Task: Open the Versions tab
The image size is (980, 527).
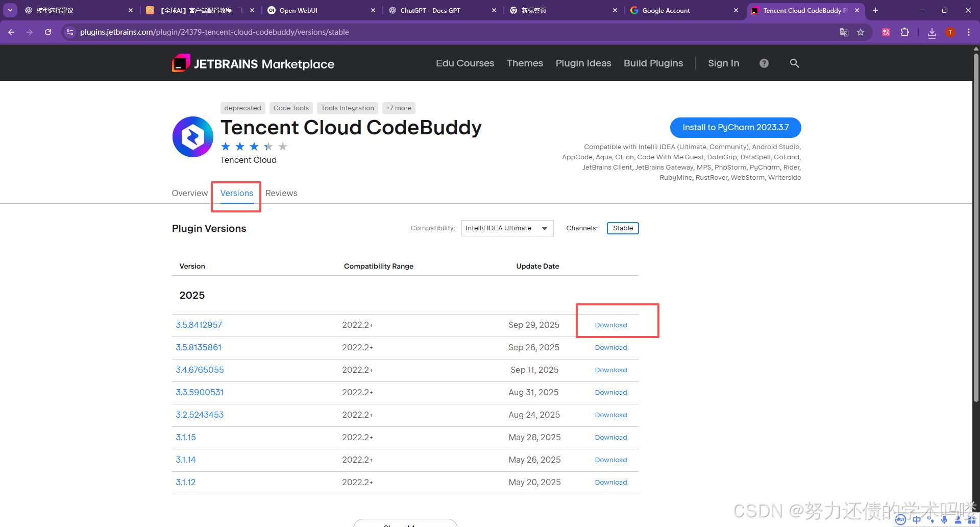Action: coord(237,193)
